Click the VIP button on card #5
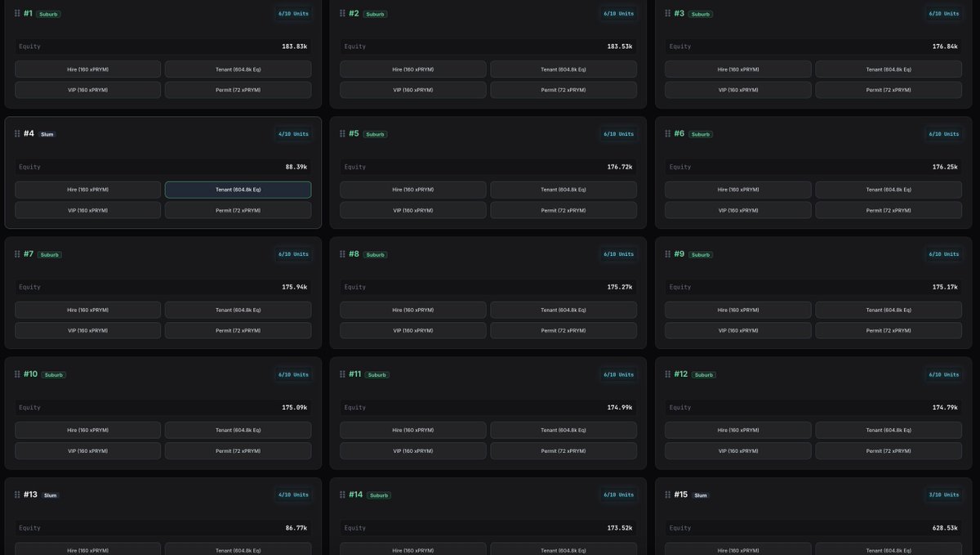Viewport: 980px width, 555px height. 413,210
